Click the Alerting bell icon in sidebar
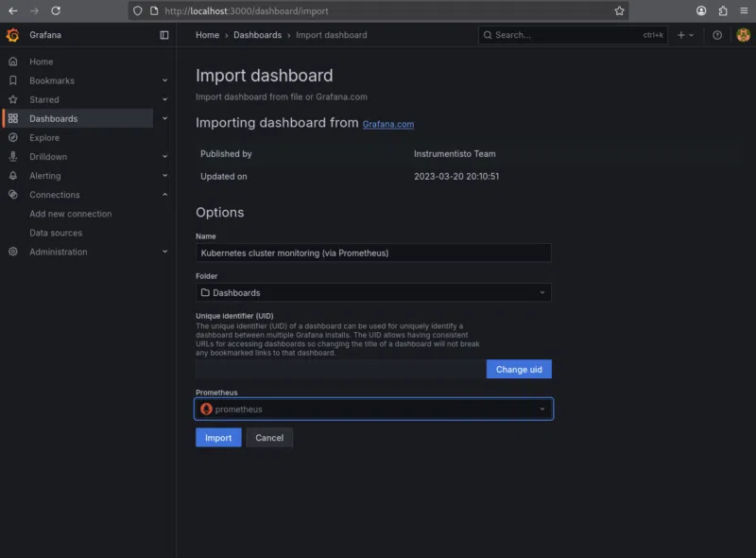 pyautogui.click(x=12, y=176)
